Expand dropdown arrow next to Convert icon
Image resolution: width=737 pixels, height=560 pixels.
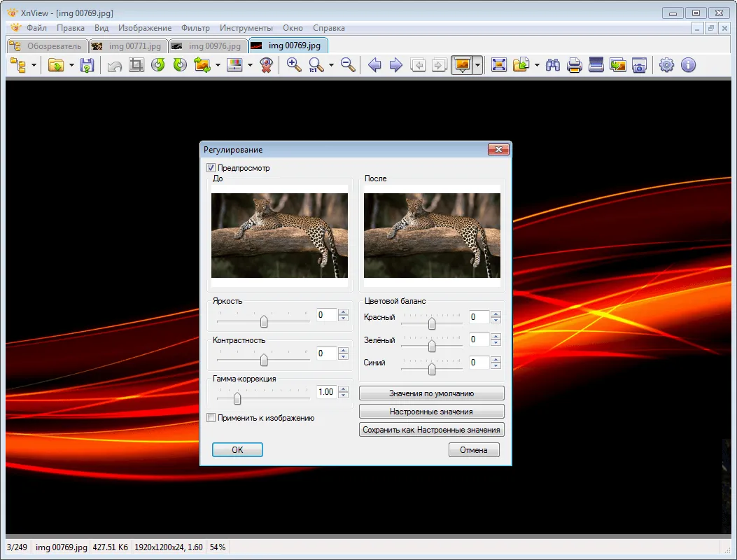(218, 65)
